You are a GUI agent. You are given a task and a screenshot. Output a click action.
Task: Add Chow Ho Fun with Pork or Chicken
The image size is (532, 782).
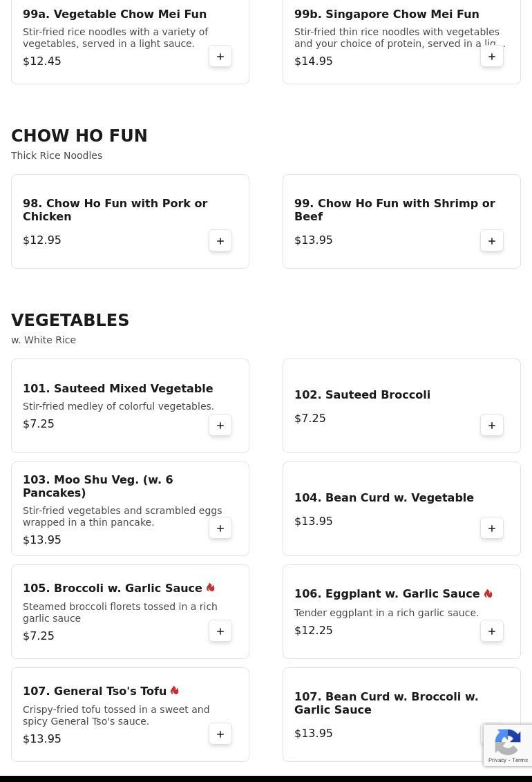220,241
